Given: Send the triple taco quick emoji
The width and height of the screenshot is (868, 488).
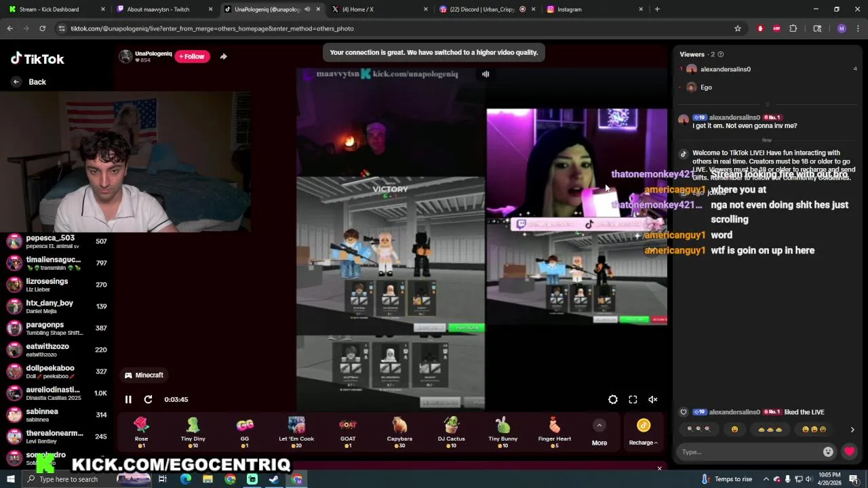Looking at the screenshot, I should pyautogui.click(x=770, y=429).
